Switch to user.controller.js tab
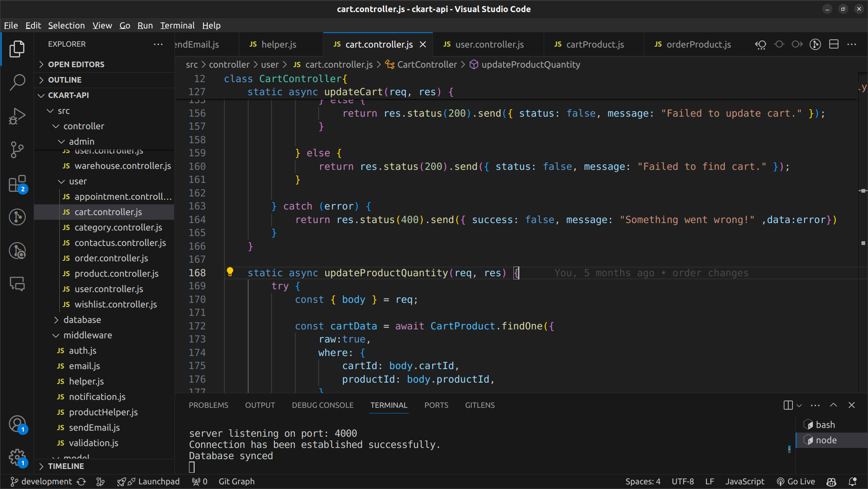Image resolution: width=868 pixels, height=489 pixels. tap(489, 44)
